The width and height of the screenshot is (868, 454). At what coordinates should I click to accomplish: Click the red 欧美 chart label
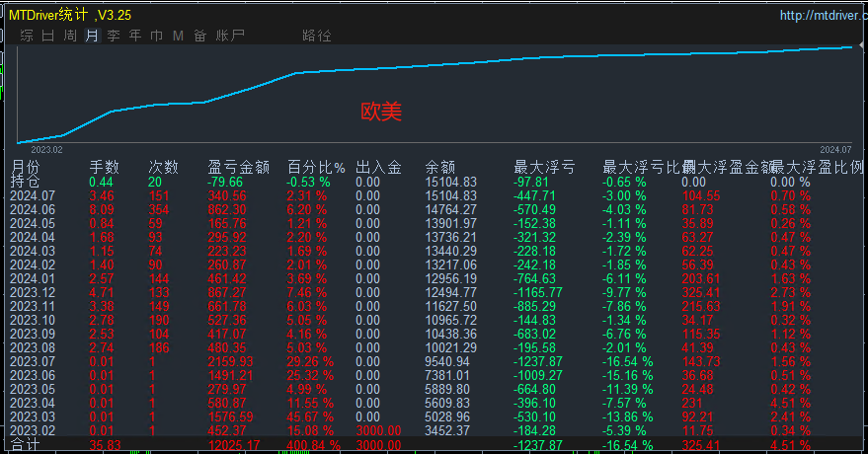[x=381, y=112]
